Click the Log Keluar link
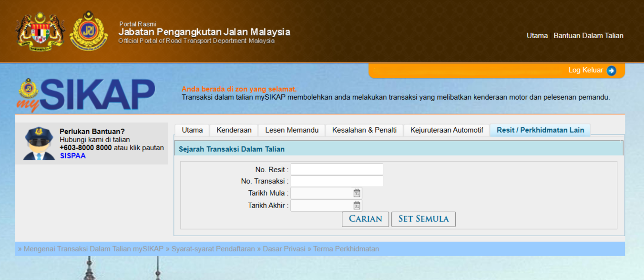 [x=586, y=70]
